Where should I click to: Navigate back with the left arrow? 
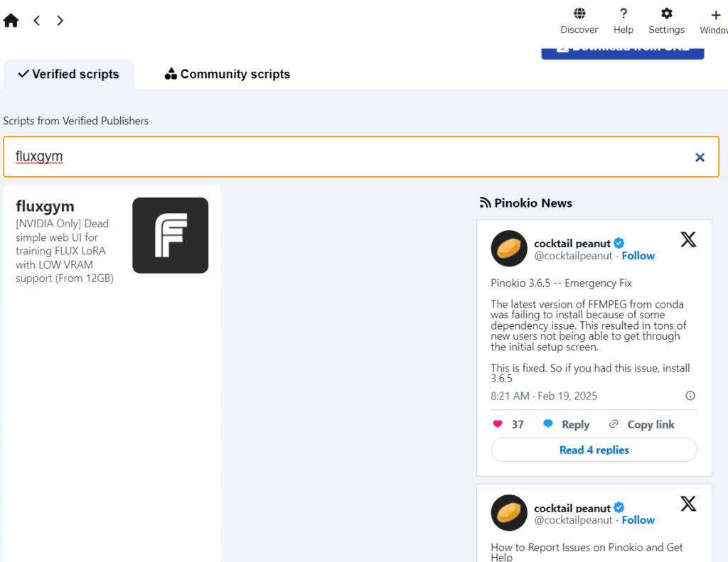tap(37, 21)
